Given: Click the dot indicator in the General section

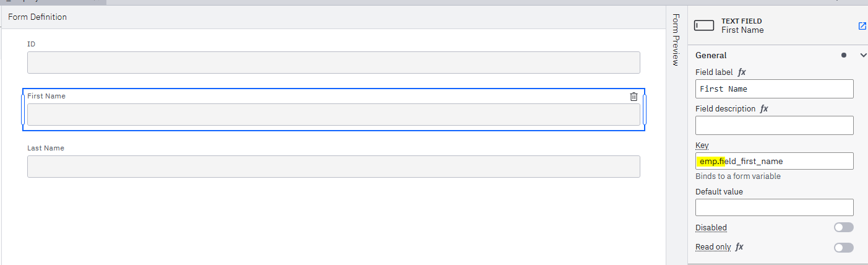Looking at the screenshot, I should click(x=843, y=55).
